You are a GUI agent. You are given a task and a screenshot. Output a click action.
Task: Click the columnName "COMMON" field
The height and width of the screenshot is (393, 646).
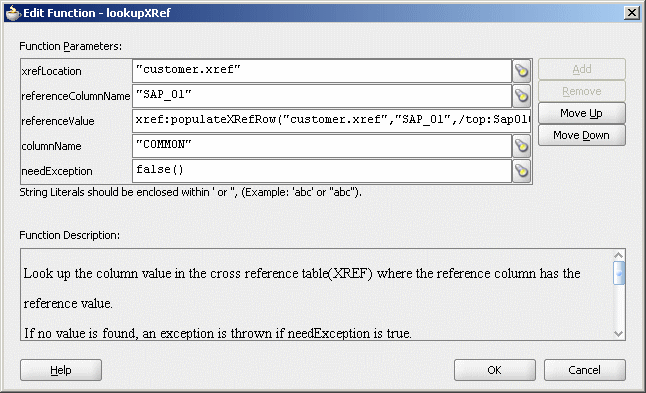coord(322,146)
